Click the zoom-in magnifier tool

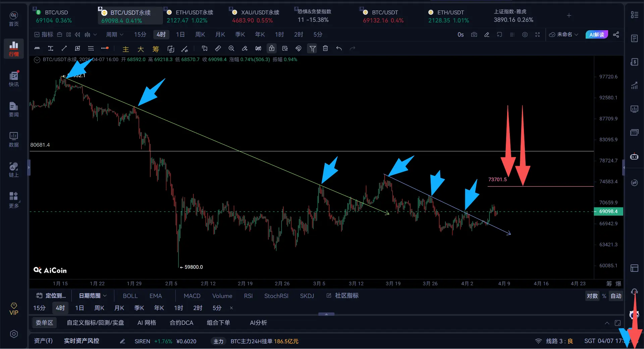pos(231,48)
